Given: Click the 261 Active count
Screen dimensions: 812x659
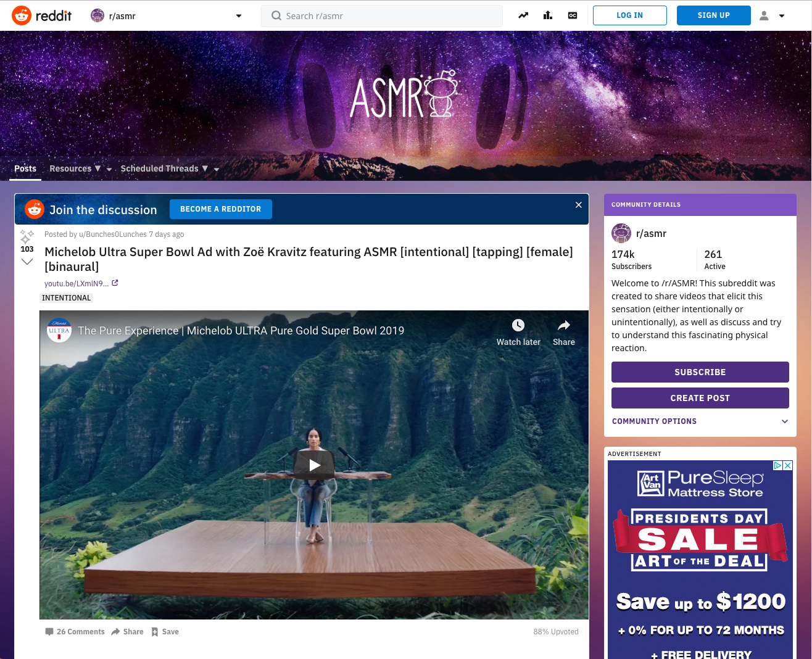Looking at the screenshot, I should point(715,259).
